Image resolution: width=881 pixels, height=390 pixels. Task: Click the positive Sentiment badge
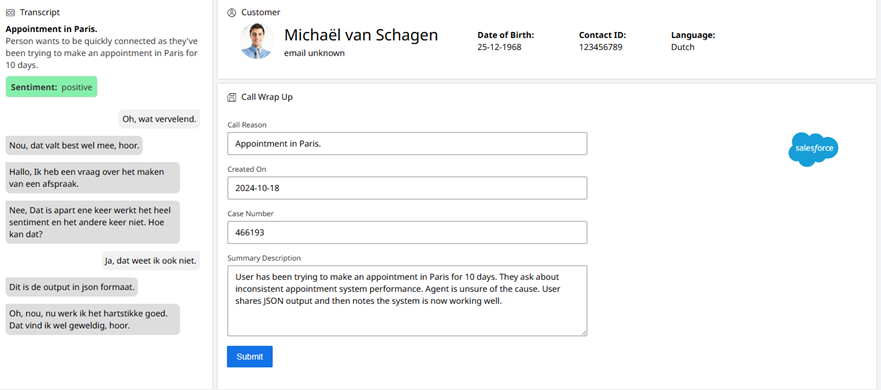coord(52,87)
